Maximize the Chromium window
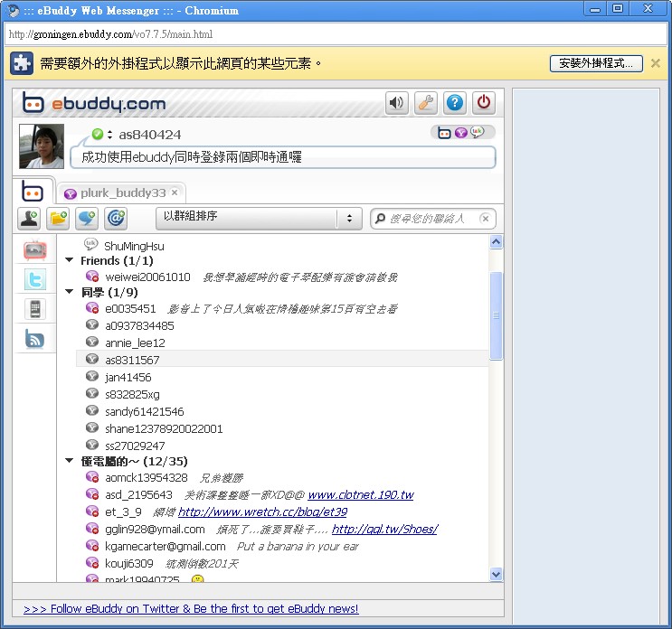Screen dimensions: 672x629 [618, 8]
